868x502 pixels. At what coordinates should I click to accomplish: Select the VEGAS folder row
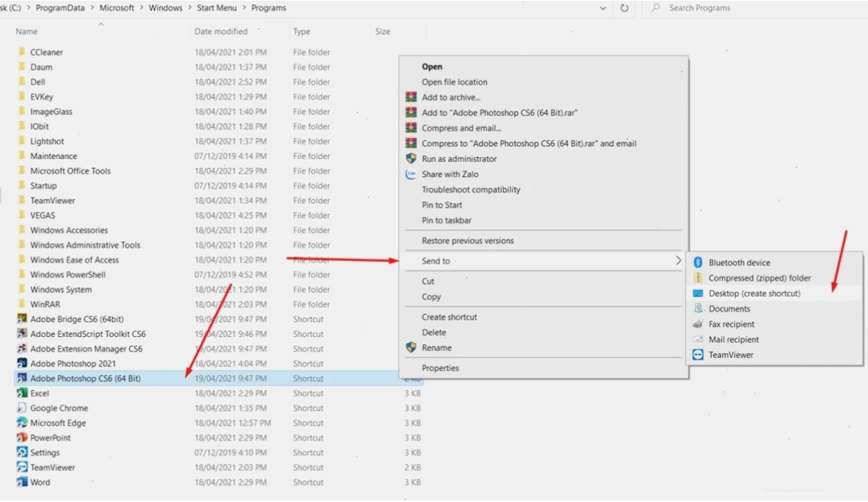click(x=219, y=216)
